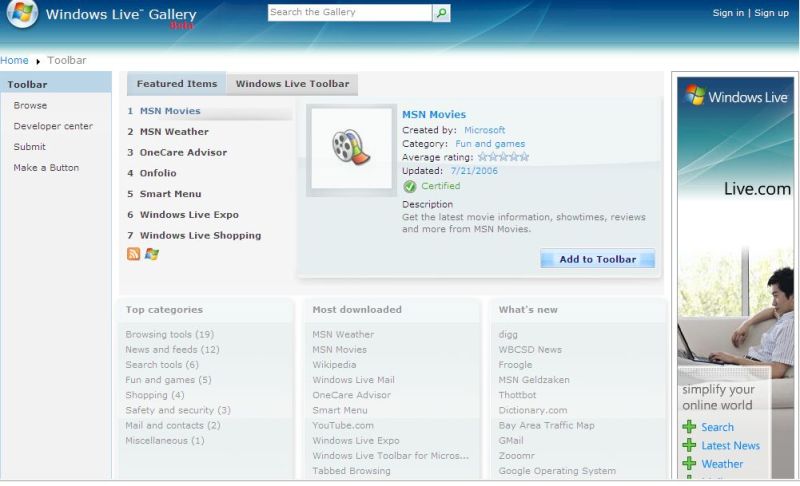800x486 pixels.
Task: Open Shopping (4) category
Action: point(155,395)
